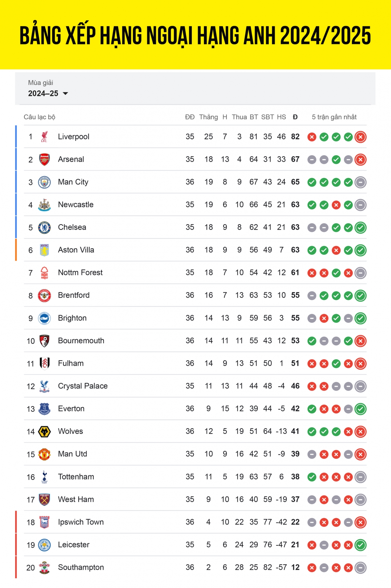
Task: Open the Aston Villa team link
Action: click(x=76, y=250)
